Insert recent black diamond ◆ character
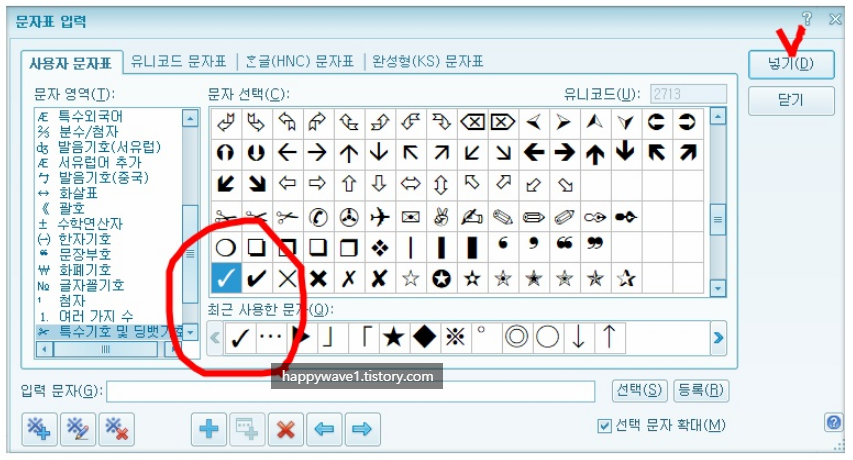The image size is (853, 460). tap(424, 338)
